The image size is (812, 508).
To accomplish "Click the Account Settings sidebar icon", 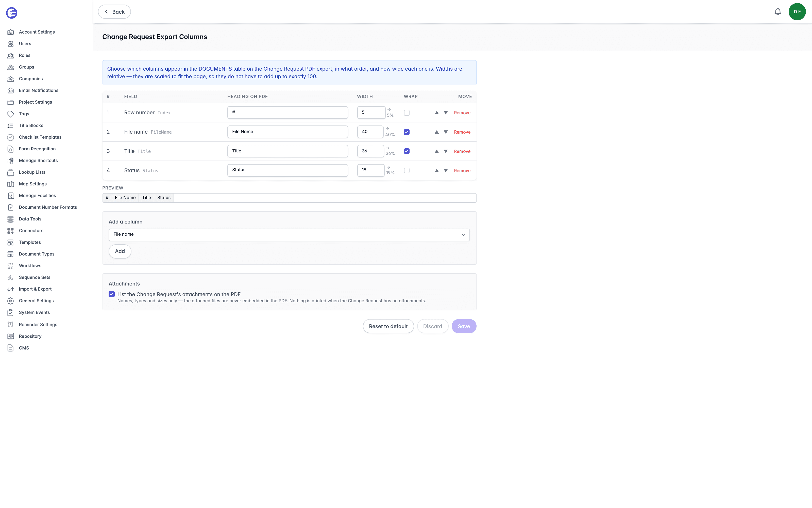I will point(11,32).
